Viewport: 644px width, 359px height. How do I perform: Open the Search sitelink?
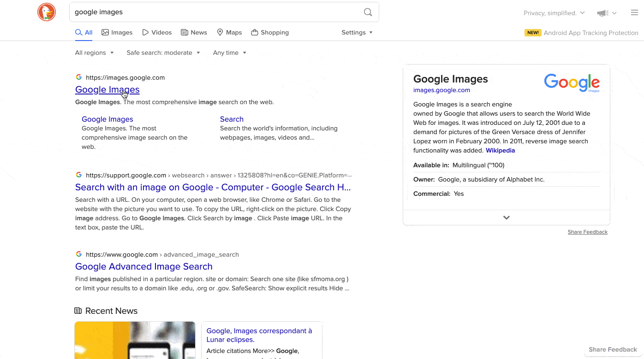(x=232, y=119)
